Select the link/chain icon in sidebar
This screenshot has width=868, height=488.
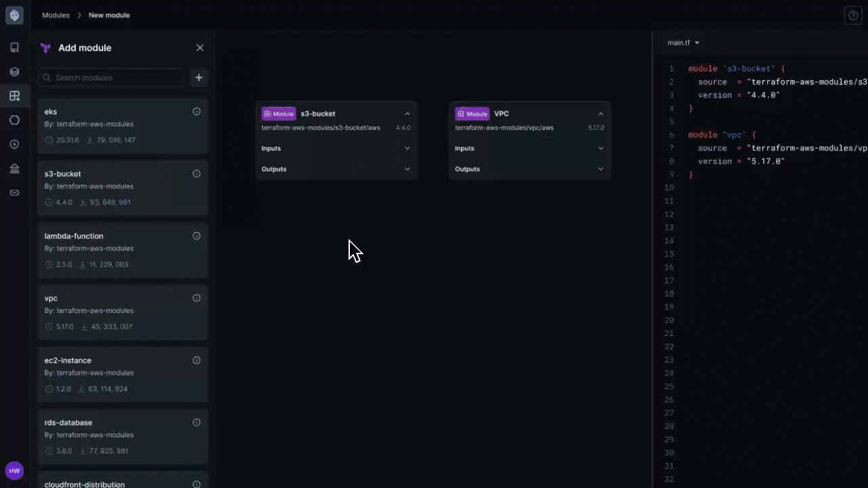pos(14,192)
